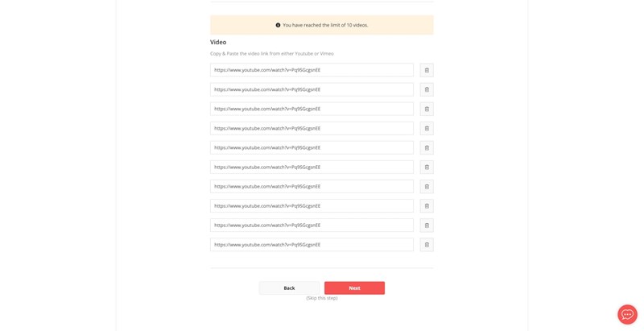Click trash icon on fifth video row
Screen dimensions: 644x331
(427, 147)
